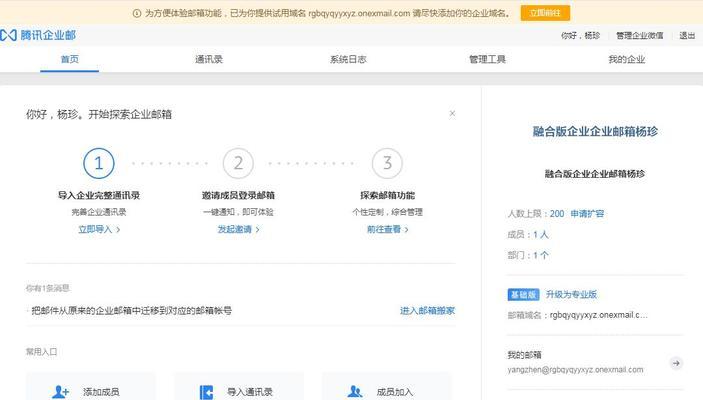Image resolution: width=703 pixels, height=400 pixels.
Task: Click the 你好，杨珍 greeting in header
Action: click(x=580, y=35)
